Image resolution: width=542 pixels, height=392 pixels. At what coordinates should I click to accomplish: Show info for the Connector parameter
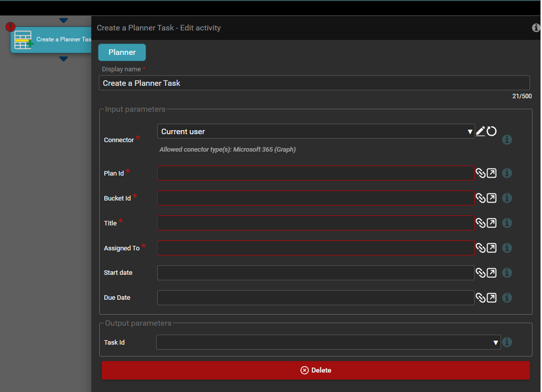click(x=507, y=140)
